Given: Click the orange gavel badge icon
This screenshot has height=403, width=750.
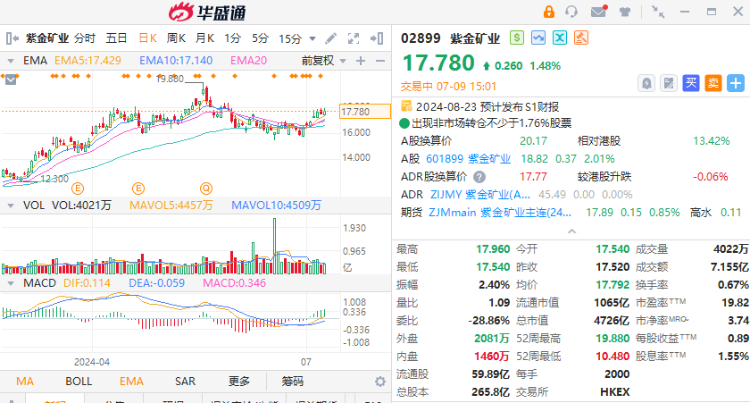Looking at the screenshot, I should point(581,38).
